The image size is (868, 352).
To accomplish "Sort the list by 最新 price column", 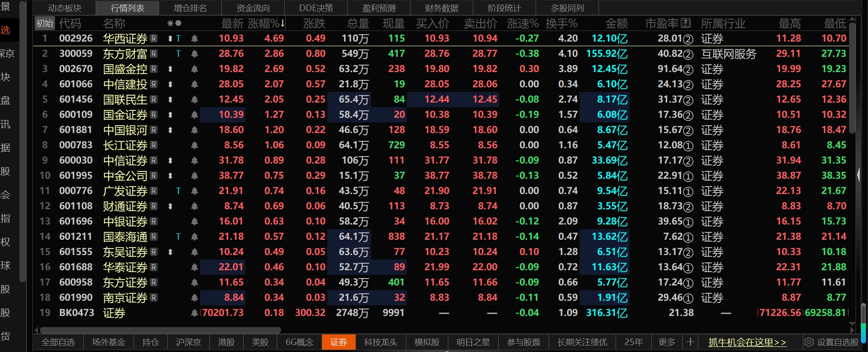I will [x=232, y=24].
